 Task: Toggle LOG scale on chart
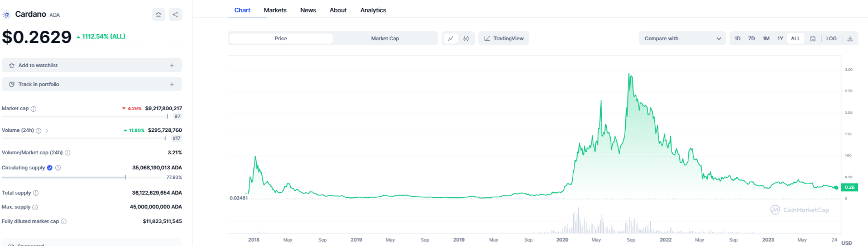pyautogui.click(x=831, y=39)
